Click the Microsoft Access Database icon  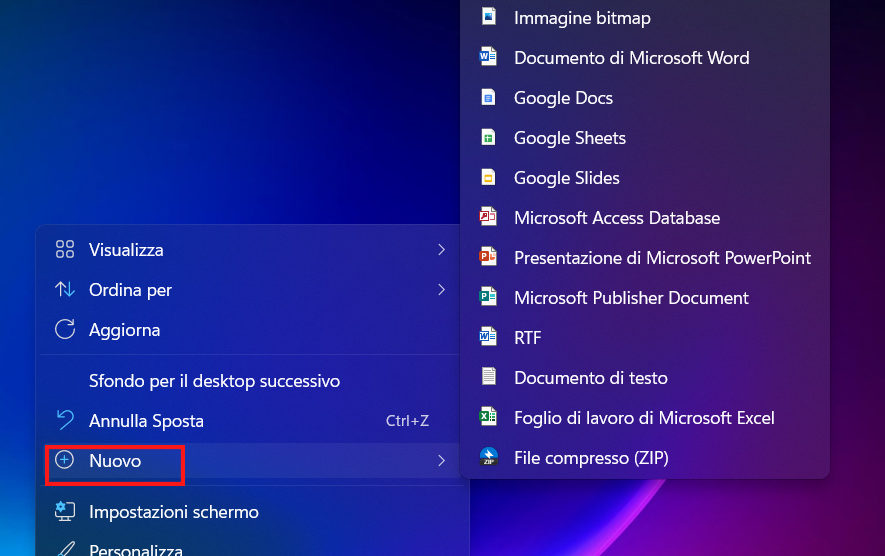488,218
